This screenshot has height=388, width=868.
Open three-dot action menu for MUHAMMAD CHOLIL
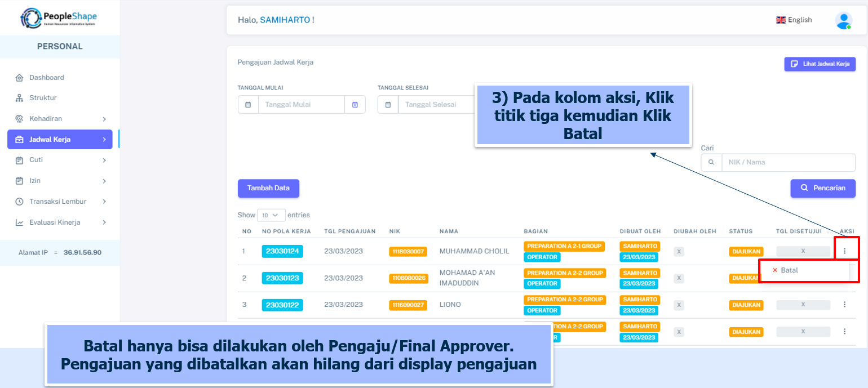coord(844,251)
